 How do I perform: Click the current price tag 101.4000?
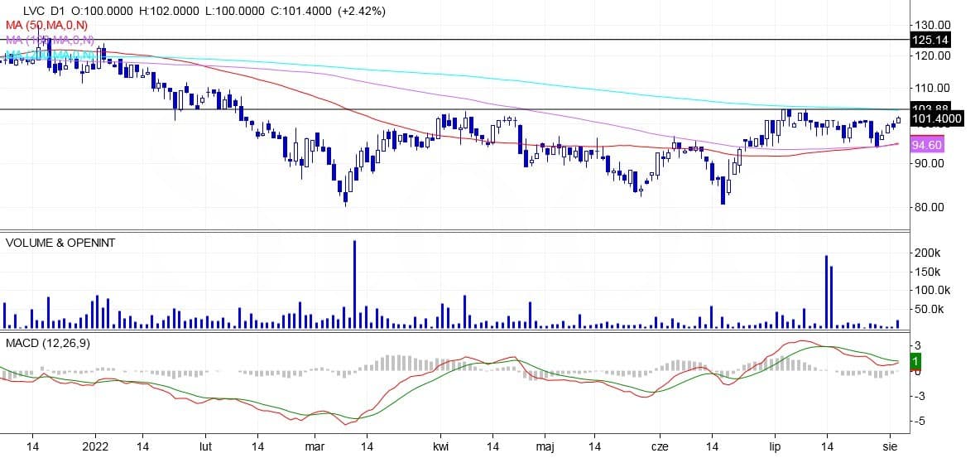click(x=935, y=119)
